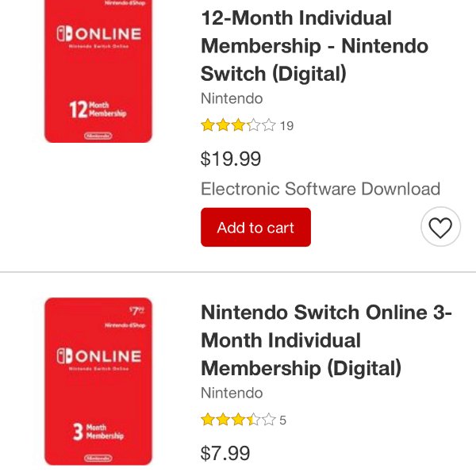Click the 12 Month Membership text on card
Viewport: 476px width, 476px height.
pyautogui.click(x=98, y=109)
